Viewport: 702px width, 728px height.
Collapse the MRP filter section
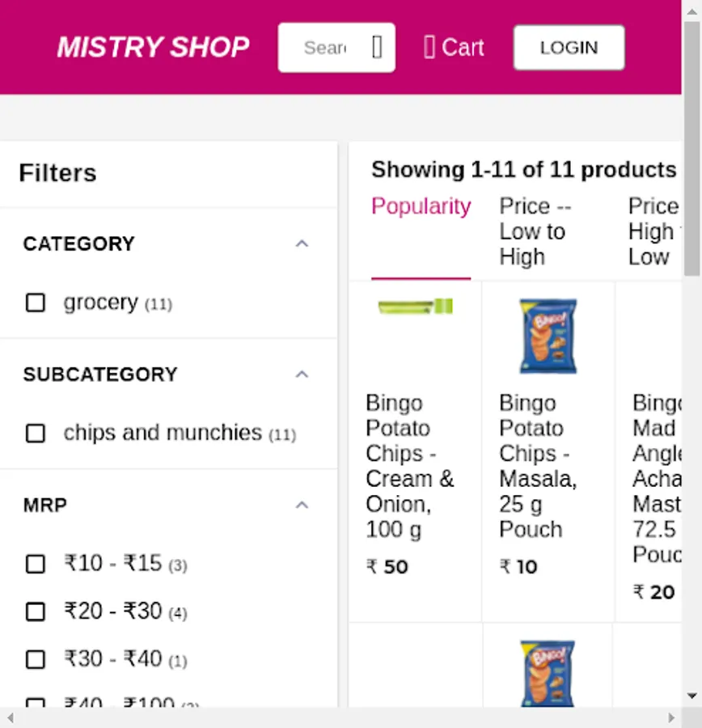pos(302,506)
